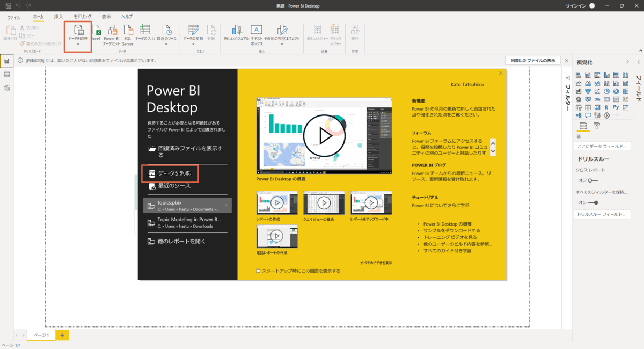Viewport: 644px width, 349px height.
Task: Expand the データを取得 ribbon dropdown
Action: coord(78,44)
